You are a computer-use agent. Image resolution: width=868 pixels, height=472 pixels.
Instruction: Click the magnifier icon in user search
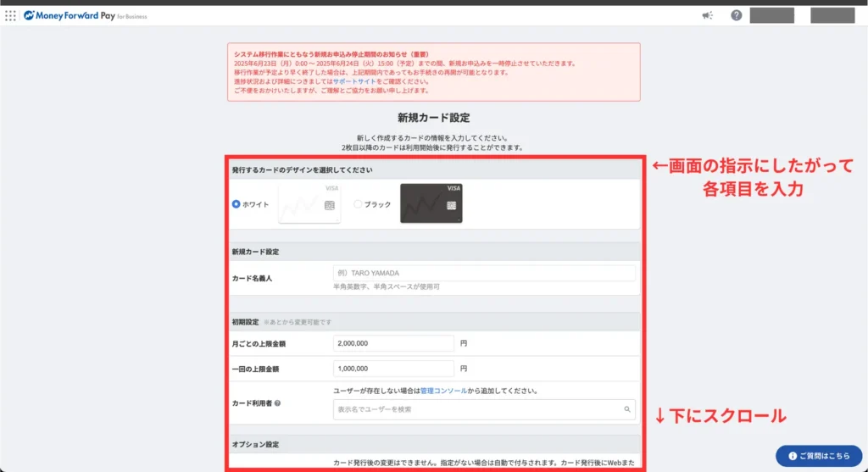click(x=627, y=409)
